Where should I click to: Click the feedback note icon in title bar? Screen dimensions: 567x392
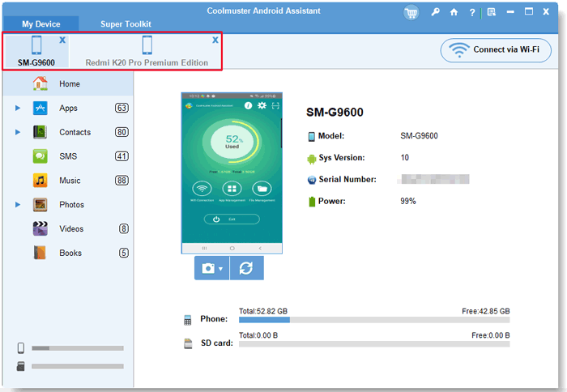pos(492,12)
